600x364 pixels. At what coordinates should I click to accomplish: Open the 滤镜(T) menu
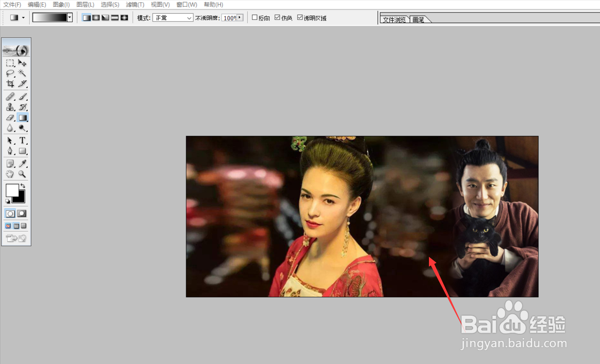point(135,5)
